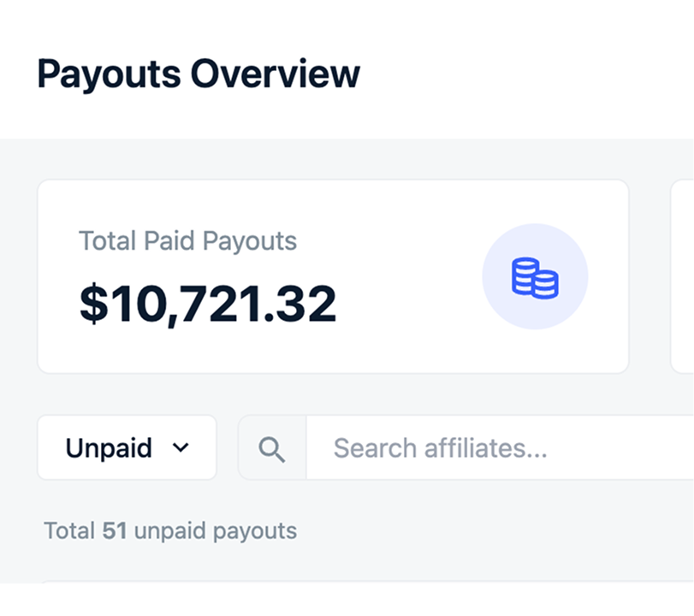Click the chevron arrow beside Unpaid
Viewport: 694px width, 616px height.
point(181,447)
